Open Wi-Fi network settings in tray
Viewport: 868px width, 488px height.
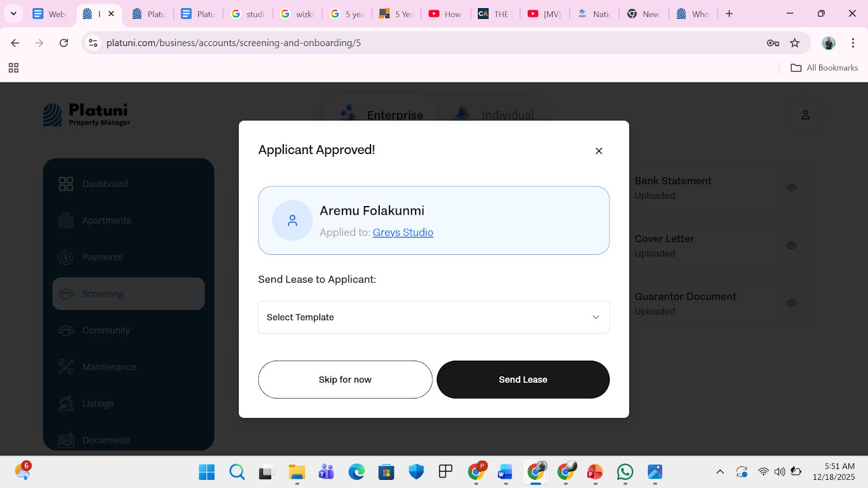tap(763, 472)
